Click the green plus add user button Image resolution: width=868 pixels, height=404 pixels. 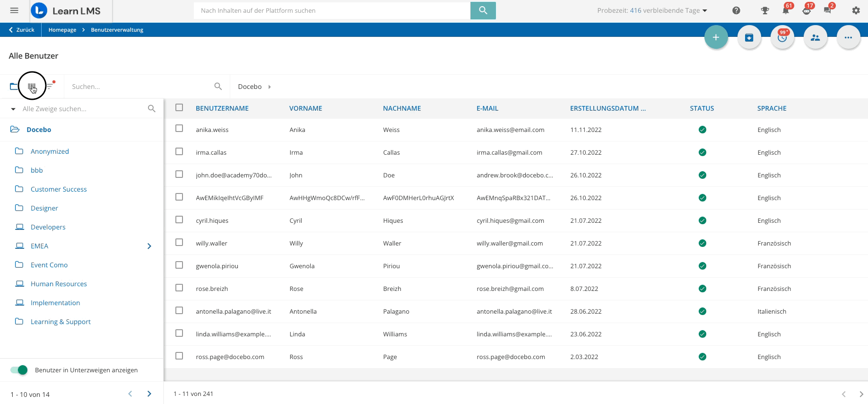coord(716,37)
